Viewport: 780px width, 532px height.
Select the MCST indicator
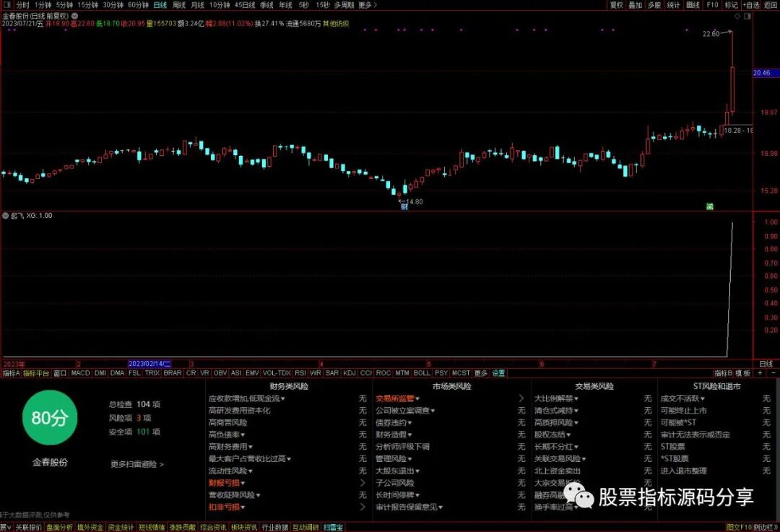[x=461, y=373]
